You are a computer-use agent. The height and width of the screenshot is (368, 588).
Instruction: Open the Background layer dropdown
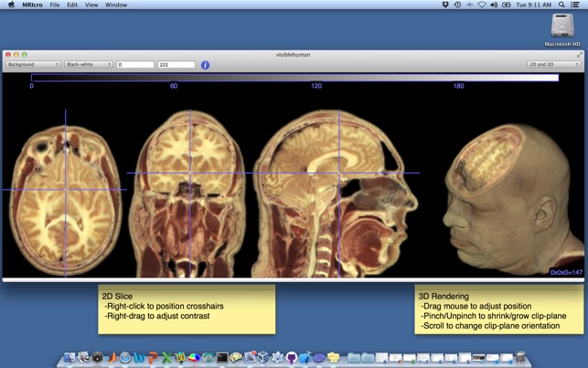pyautogui.click(x=33, y=65)
